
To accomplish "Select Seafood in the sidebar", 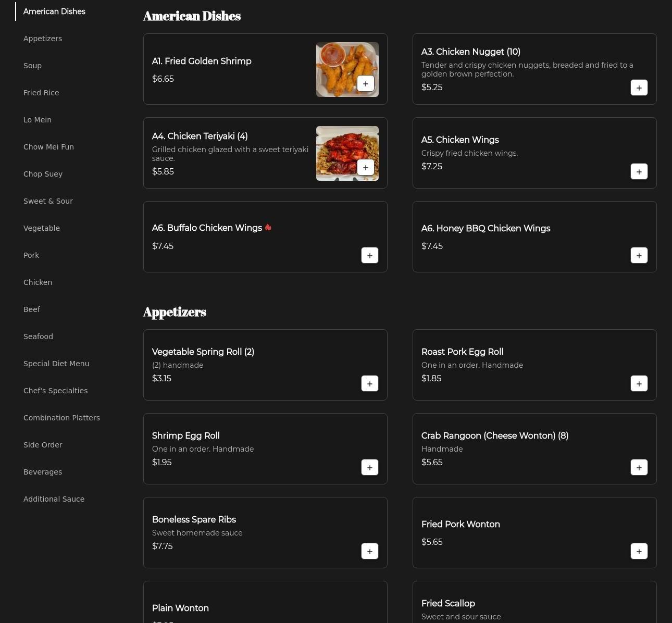I will [38, 337].
